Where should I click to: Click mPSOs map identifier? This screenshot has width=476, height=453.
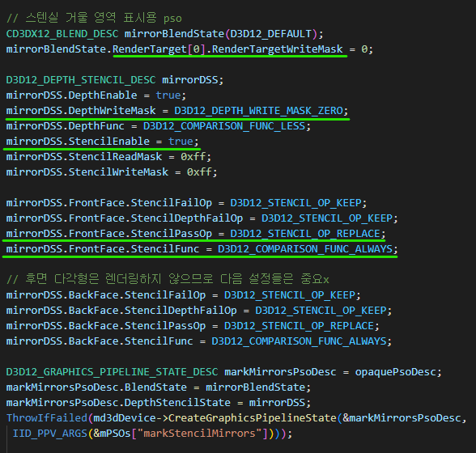(x=115, y=434)
